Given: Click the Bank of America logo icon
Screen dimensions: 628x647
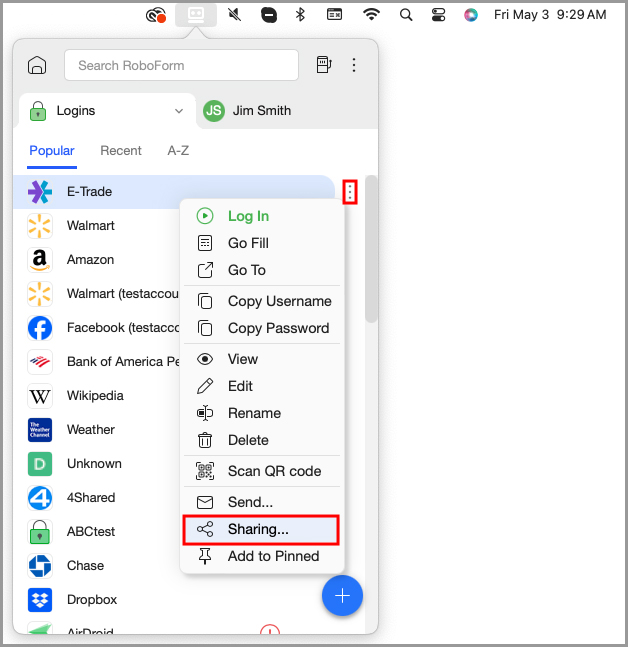Looking at the screenshot, I should 40,362.
